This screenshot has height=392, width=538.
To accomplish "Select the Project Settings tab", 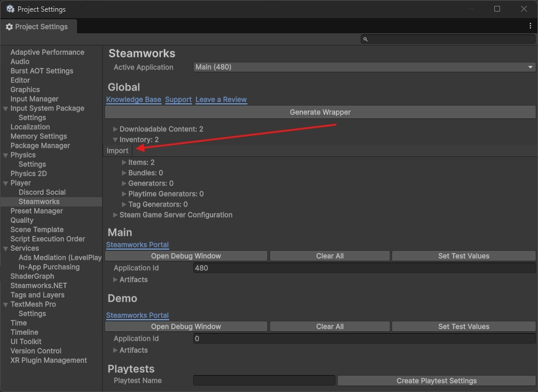I will tap(37, 27).
